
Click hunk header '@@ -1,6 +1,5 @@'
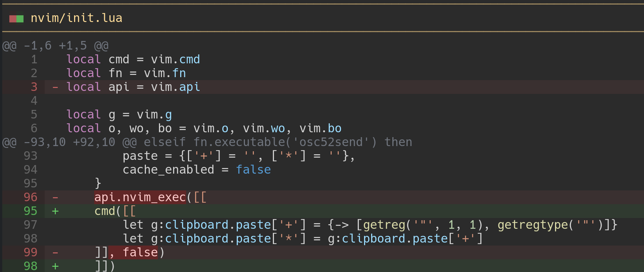[x=55, y=46]
